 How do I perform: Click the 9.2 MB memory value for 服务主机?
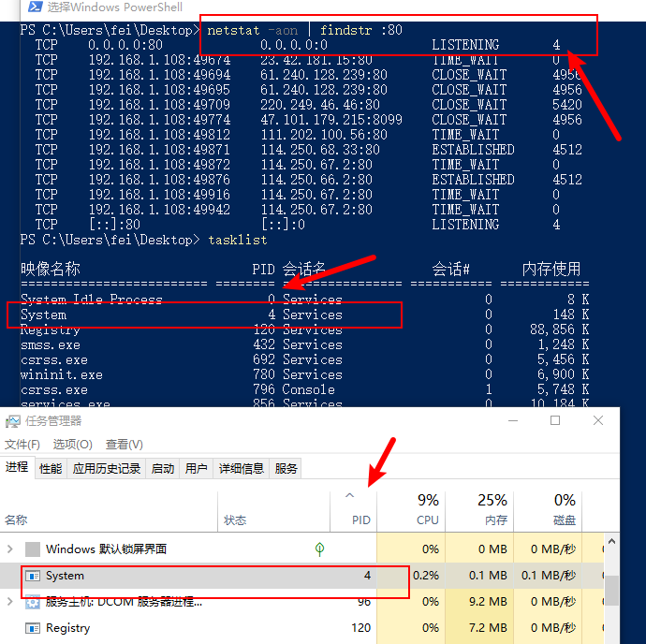[488, 602]
